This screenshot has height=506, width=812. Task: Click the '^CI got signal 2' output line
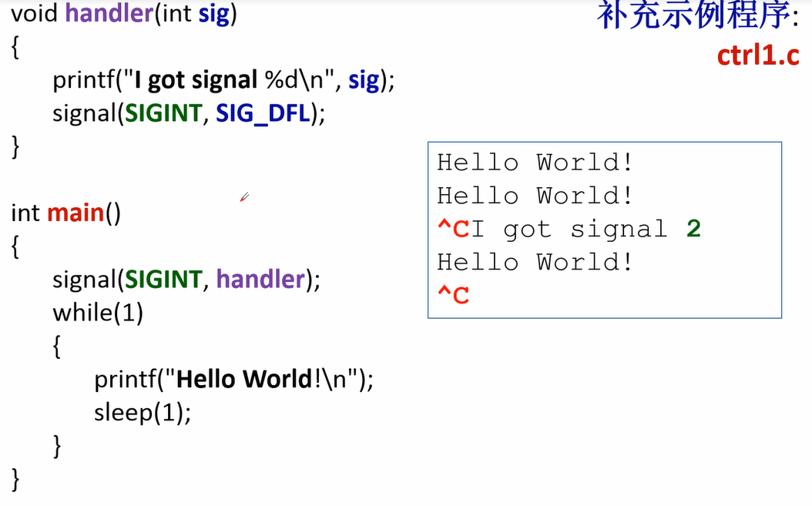tap(569, 230)
